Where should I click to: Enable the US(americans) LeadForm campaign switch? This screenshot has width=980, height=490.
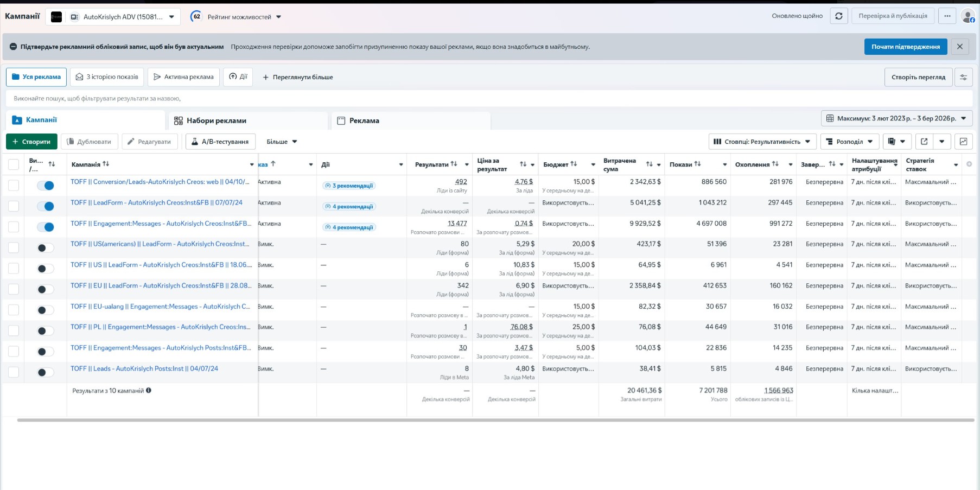[x=46, y=248]
